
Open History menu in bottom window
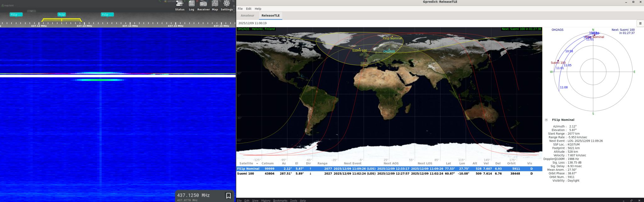(266, 200)
